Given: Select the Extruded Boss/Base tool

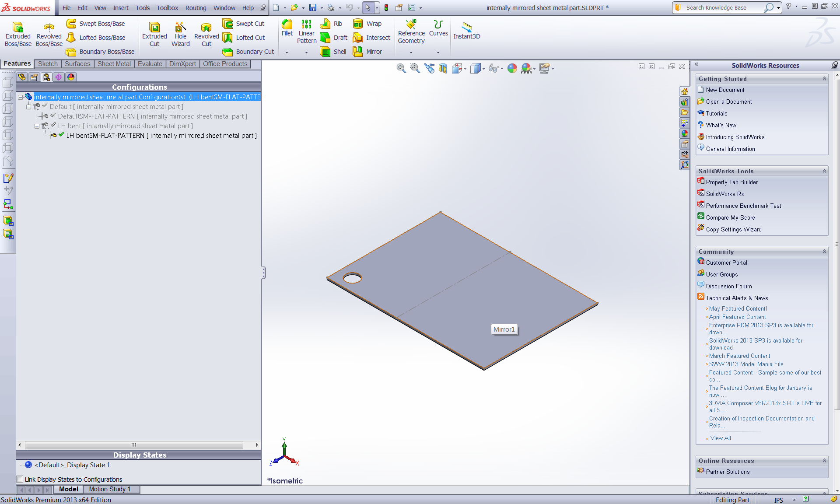Looking at the screenshot, I should 18,34.
